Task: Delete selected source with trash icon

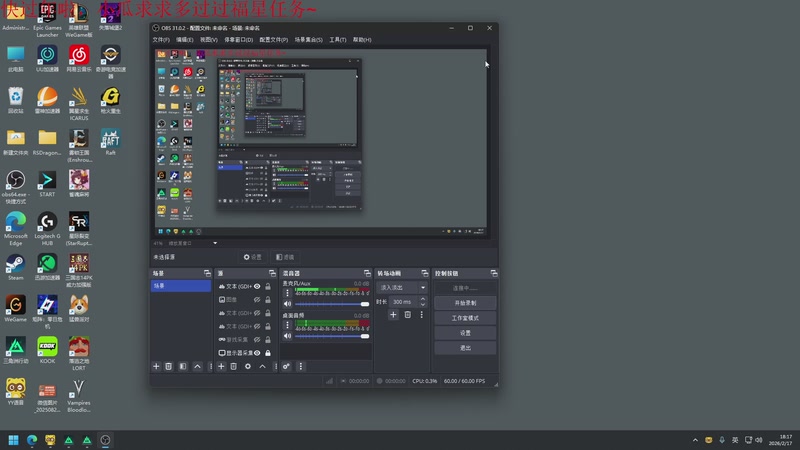Action: 234,366
